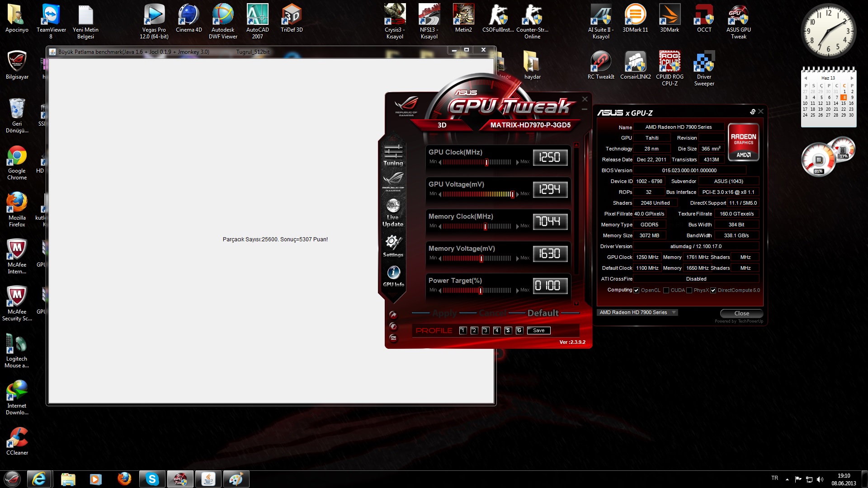Click the GPU Voltage slider track
Screen dimensions: 868x488
(x=479, y=194)
